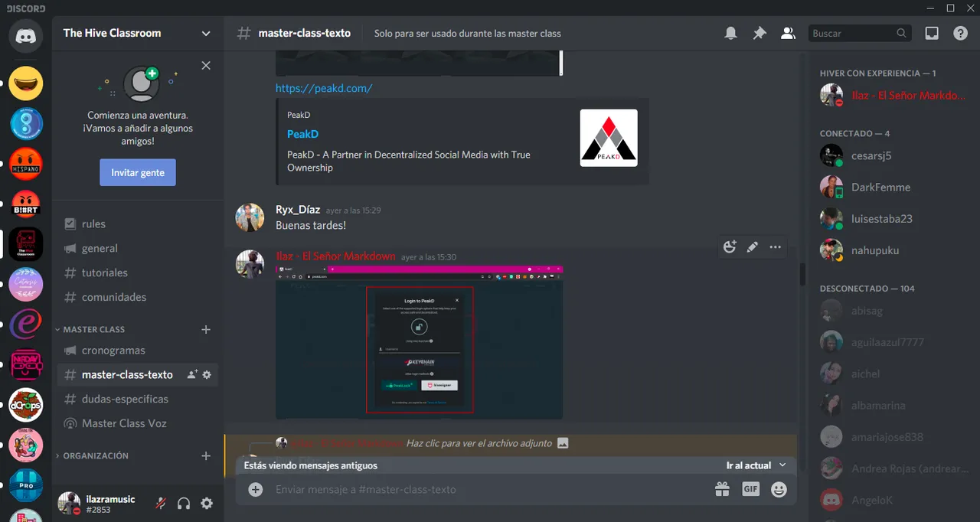Image resolution: width=980 pixels, height=522 pixels.
Task: Send a gift with Nitro icon
Action: pyautogui.click(x=722, y=489)
